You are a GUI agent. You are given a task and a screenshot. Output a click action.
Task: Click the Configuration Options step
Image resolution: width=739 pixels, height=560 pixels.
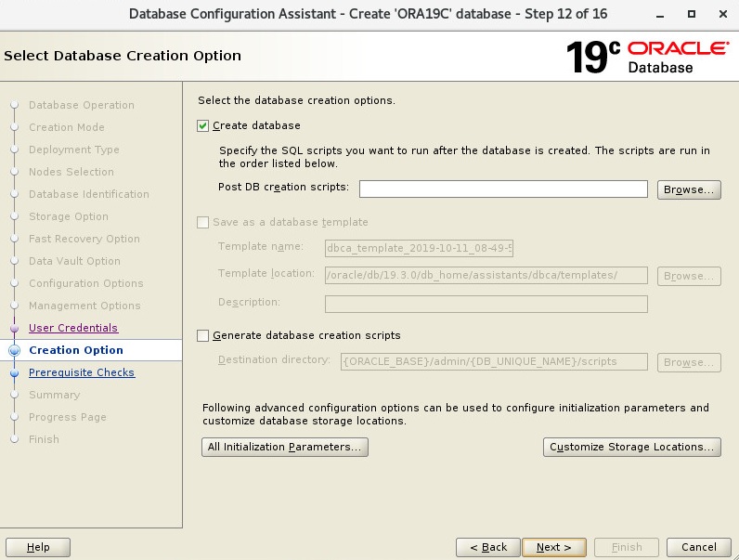tap(85, 283)
